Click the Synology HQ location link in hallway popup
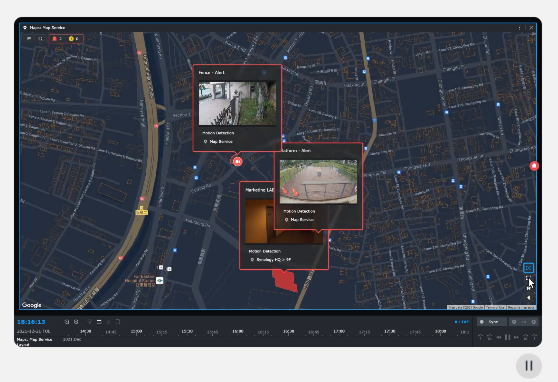Screen dimensions: 558x382 (270, 260)
